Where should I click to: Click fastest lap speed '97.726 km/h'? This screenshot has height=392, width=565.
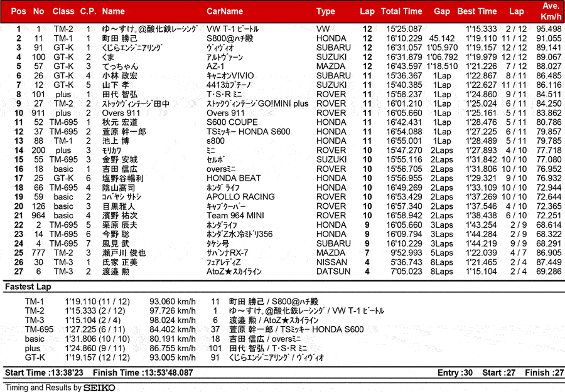click(172, 310)
